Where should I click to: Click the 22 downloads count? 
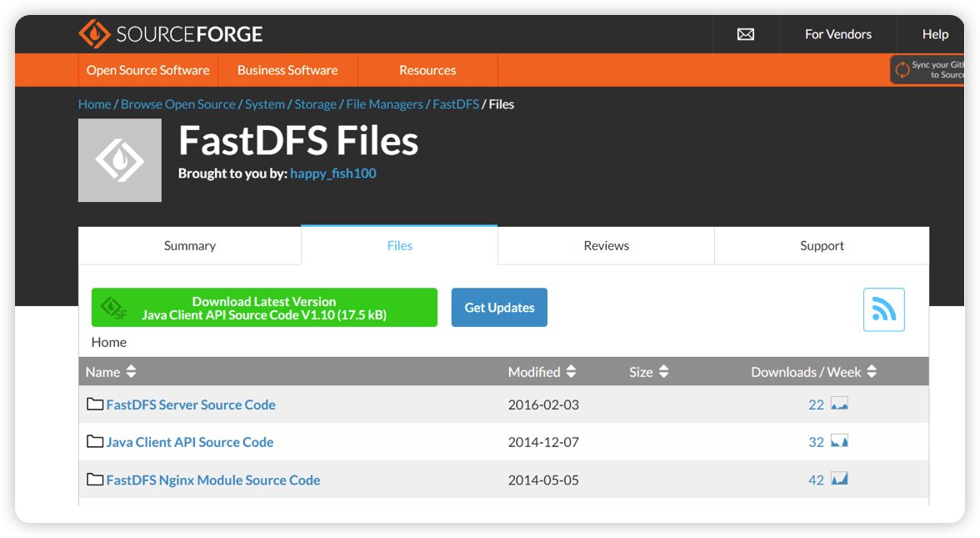(x=817, y=405)
